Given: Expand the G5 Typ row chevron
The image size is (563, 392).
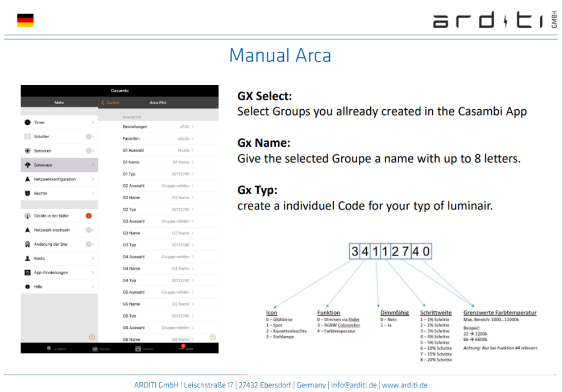Looking at the screenshot, I should pyautogui.click(x=193, y=316).
